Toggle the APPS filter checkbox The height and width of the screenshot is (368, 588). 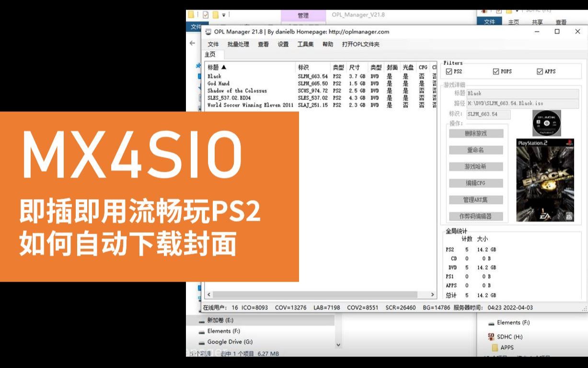point(541,71)
